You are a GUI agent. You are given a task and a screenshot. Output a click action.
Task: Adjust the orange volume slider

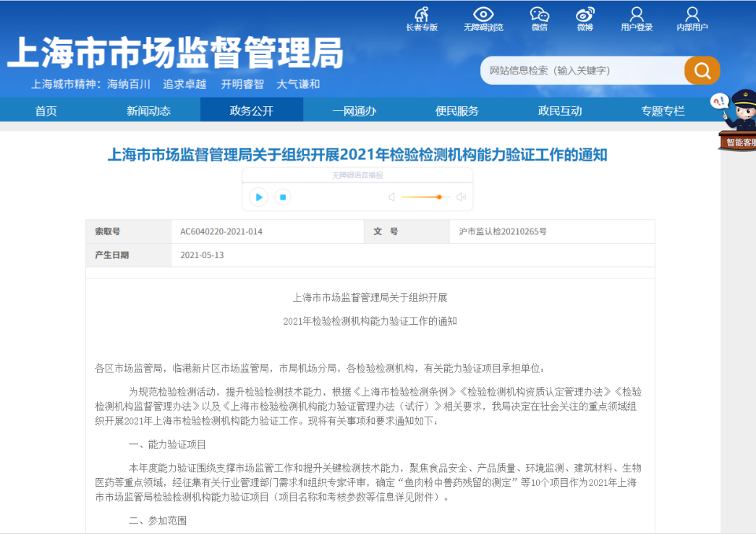click(425, 197)
